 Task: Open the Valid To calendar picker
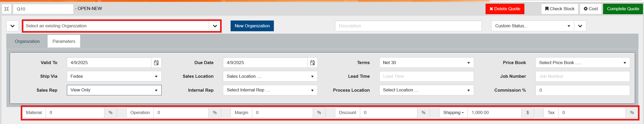pyautogui.click(x=156, y=63)
